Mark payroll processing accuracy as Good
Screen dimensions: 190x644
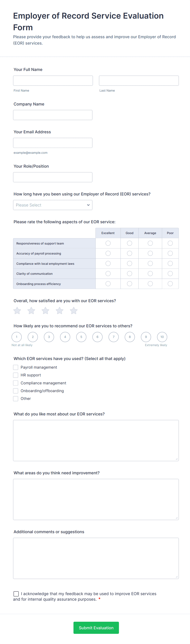pos(129,254)
